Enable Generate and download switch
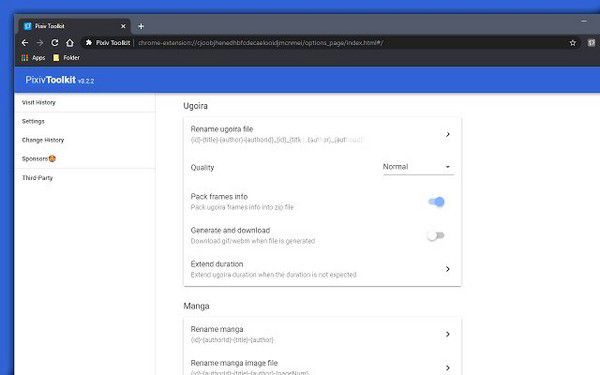Image resolution: width=600 pixels, height=375 pixels. click(436, 236)
